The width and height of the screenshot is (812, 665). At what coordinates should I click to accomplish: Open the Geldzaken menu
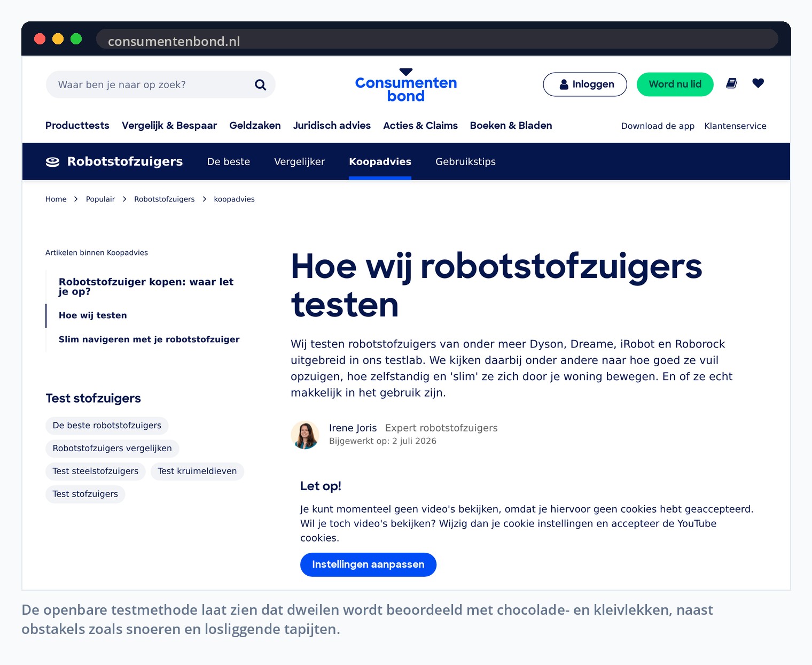tap(255, 126)
